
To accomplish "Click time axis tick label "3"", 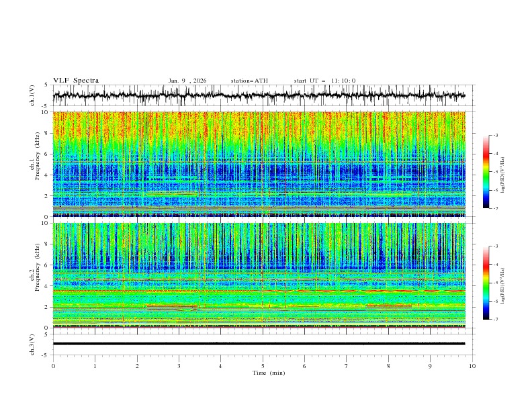I will coord(179,366).
